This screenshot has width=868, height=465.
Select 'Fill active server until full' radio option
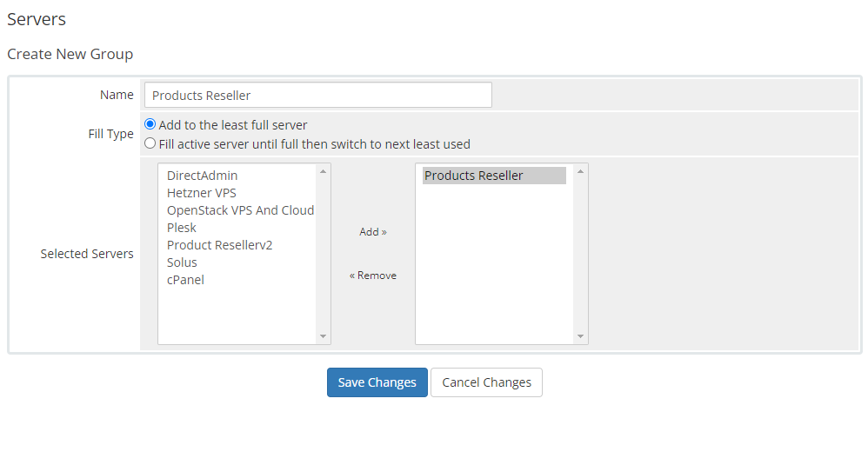(150, 143)
